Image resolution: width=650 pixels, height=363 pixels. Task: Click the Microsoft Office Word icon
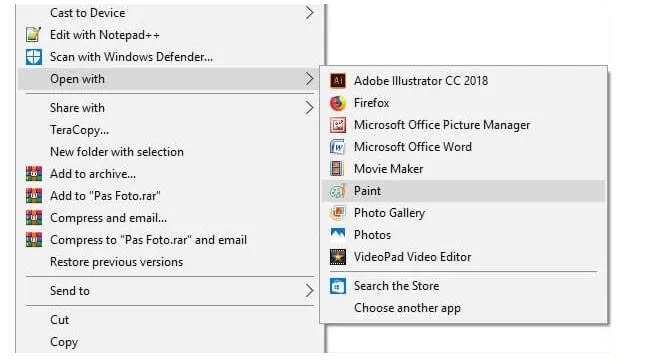337,147
